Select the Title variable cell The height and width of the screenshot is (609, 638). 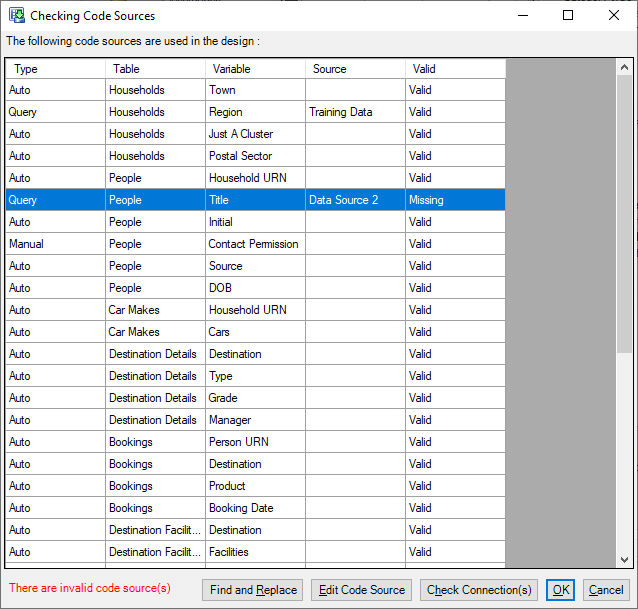tap(256, 200)
